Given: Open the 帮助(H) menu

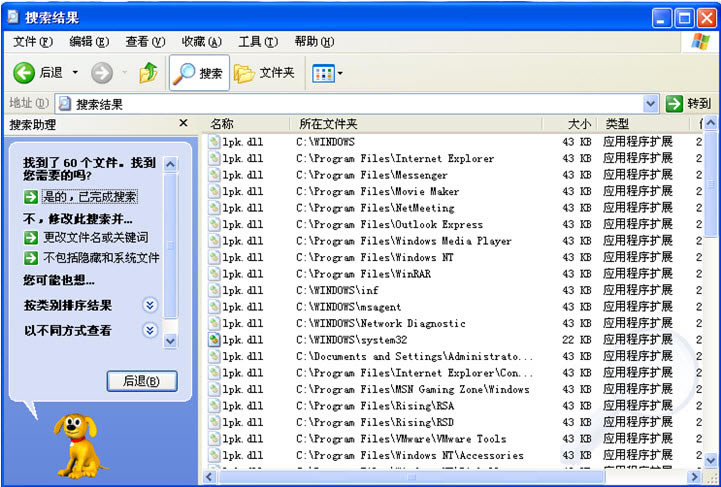Looking at the screenshot, I should pos(314,42).
